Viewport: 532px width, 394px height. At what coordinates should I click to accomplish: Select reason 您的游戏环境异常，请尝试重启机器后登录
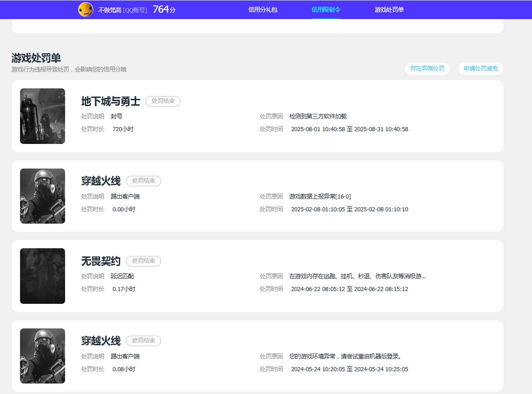point(345,356)
